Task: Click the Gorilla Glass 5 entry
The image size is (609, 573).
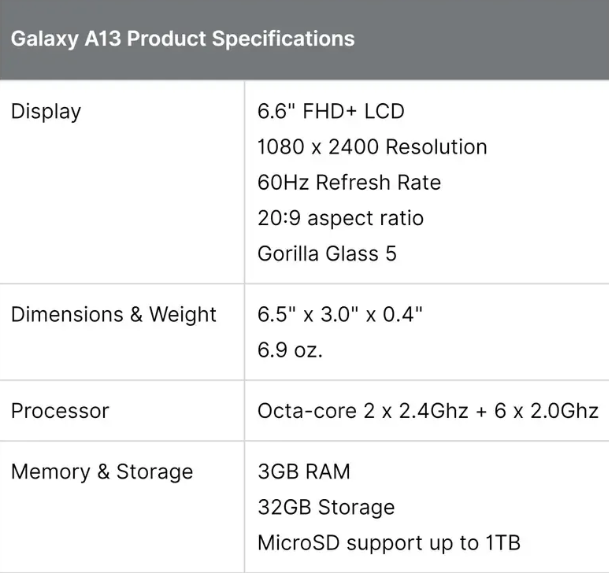Action: (x=327, y=254)
